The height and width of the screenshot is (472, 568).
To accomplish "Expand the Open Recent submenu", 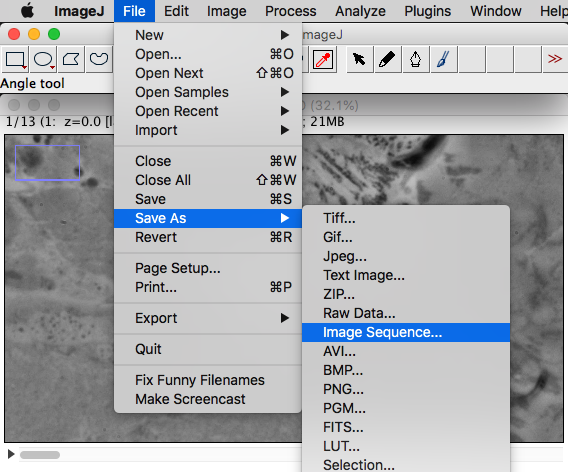I will pyautogui.click(x=208, y=111).
